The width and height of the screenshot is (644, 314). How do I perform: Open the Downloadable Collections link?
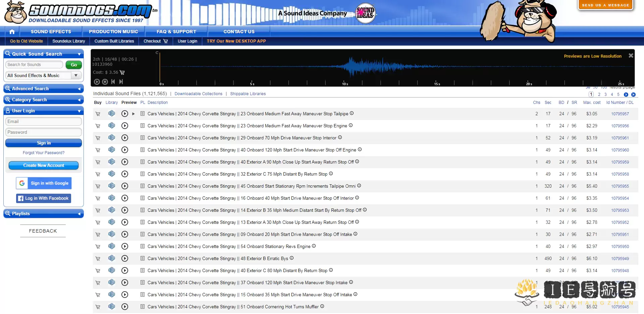click(x=199, y=94)
